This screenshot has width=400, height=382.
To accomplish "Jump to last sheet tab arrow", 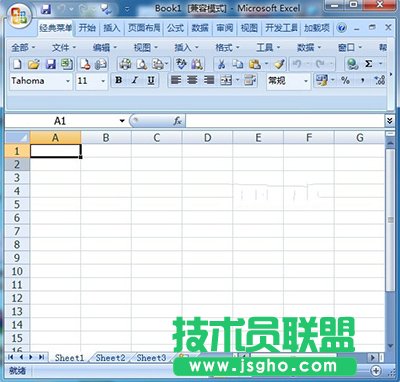I will (x=41, y=357).
